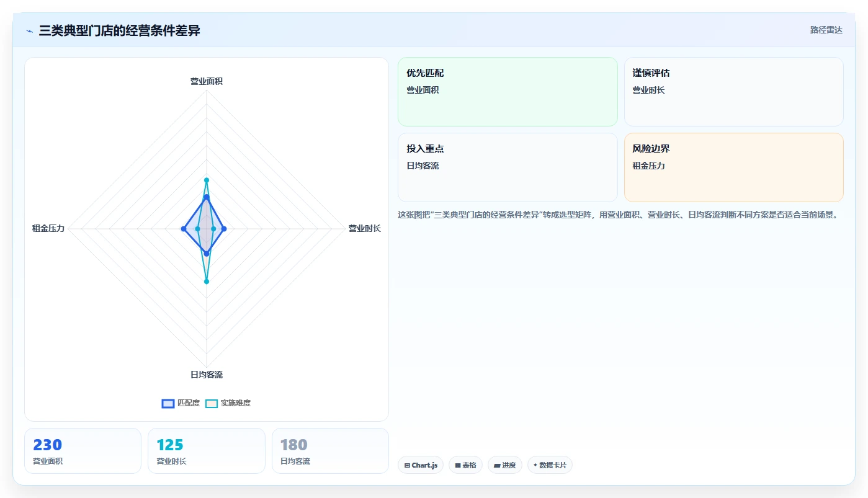This screenshot has width=868, height=498.
Task: Click the 营业时长 radar axis label
Action: (364, 229)
